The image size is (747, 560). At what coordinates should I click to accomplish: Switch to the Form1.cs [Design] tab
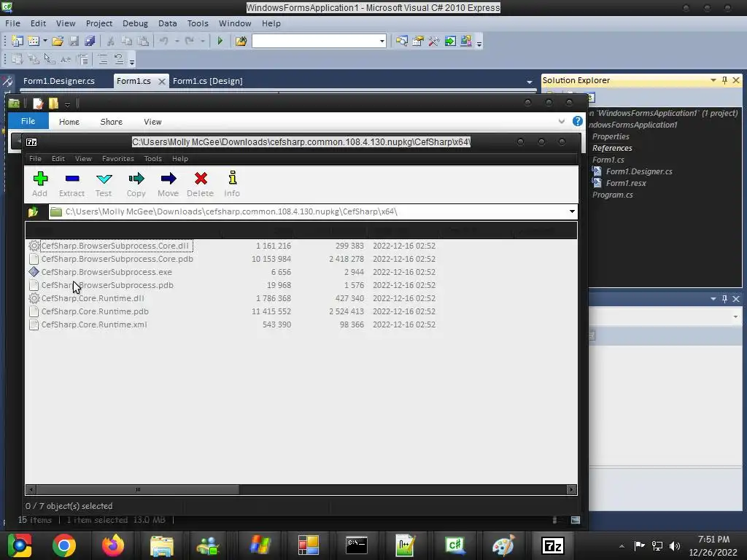point(208,81)
